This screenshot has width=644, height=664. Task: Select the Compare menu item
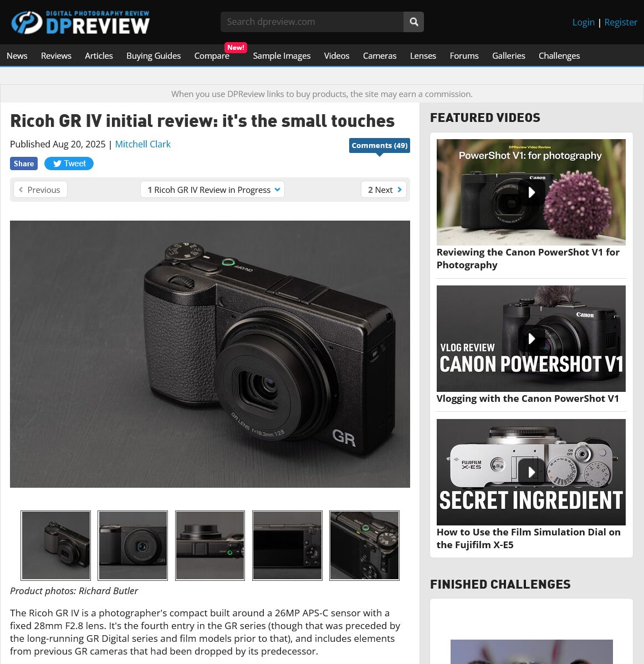point(212,55)
